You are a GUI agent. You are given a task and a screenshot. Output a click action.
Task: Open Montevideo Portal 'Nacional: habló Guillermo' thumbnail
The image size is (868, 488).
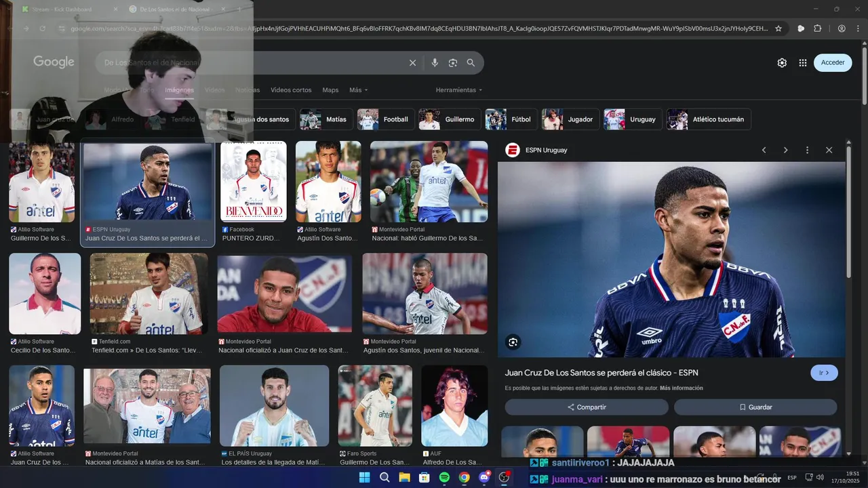[429, 182]
